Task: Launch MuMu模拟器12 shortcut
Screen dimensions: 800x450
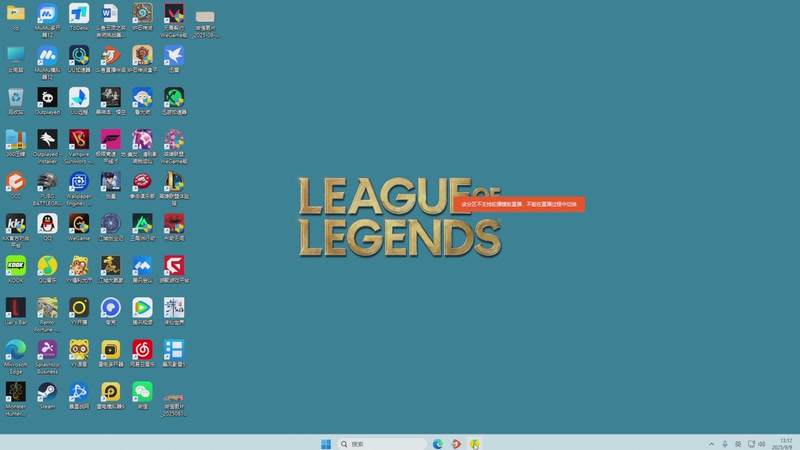Action: click(47, 62)
